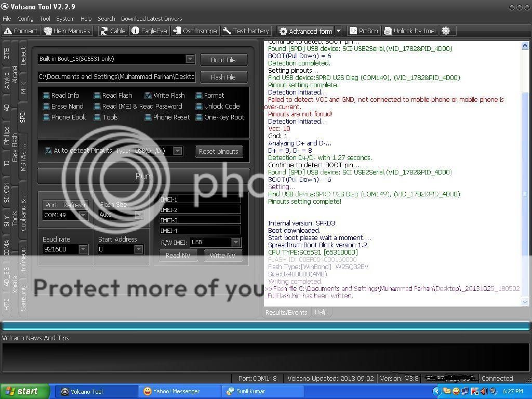
Task: Click the Connect toolbar icon
Action: click(21, 31)
